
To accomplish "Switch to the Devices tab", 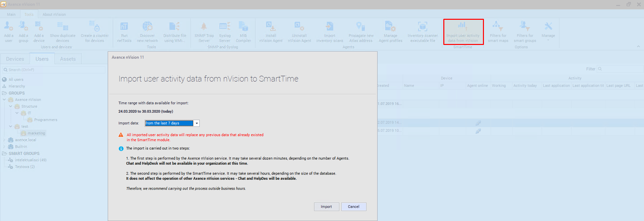I will (15, 59).
